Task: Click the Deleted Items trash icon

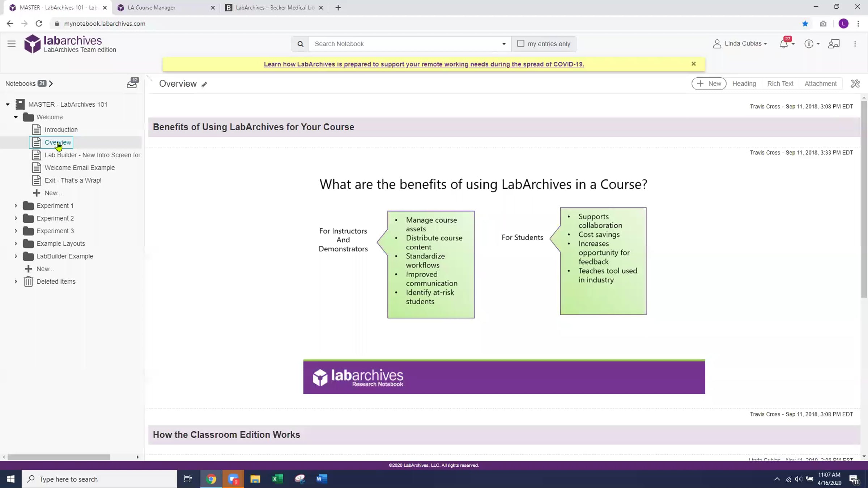Action: tap(28, 282)
